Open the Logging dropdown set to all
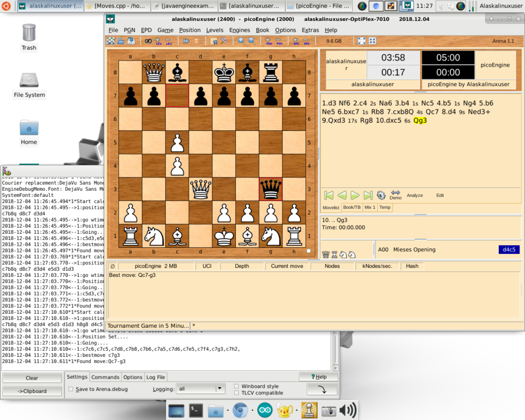 (x=220, y=389)
